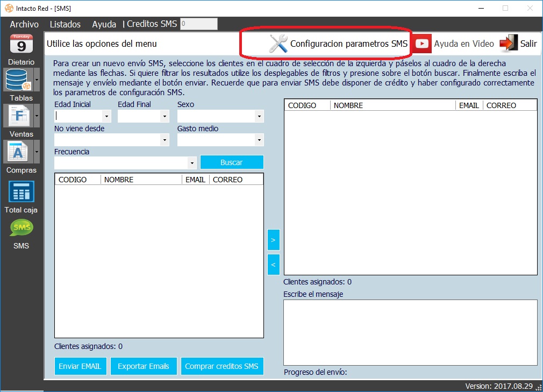Open the Dietario calendar icon
Screen dimensions: 543x392
[21, 44]
